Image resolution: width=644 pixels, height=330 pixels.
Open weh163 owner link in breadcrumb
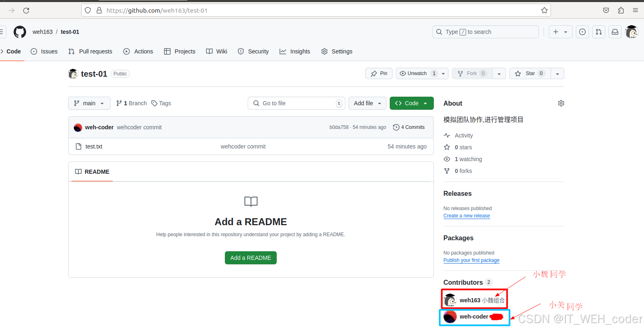pyautogui.click(x=42, y=32)
